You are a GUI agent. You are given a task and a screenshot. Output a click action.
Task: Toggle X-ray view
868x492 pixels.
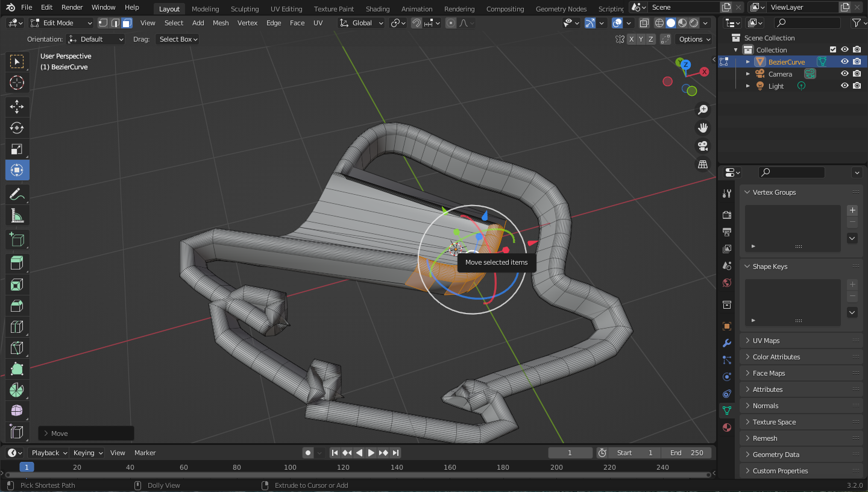pos(644,23)
